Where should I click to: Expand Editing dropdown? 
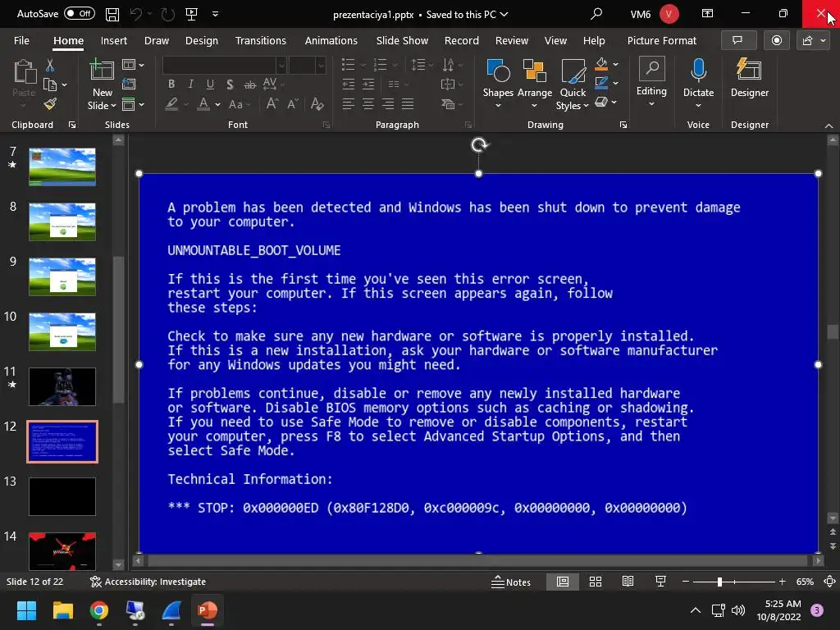coord(651,104)
